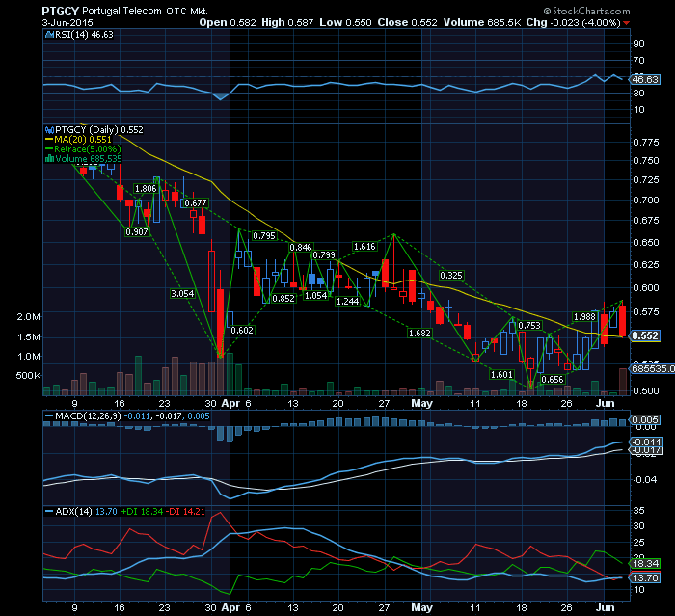Click the 18.34 +DI axis tag
The width and height of the screenshot is (675, 616).
pos(645,564)
